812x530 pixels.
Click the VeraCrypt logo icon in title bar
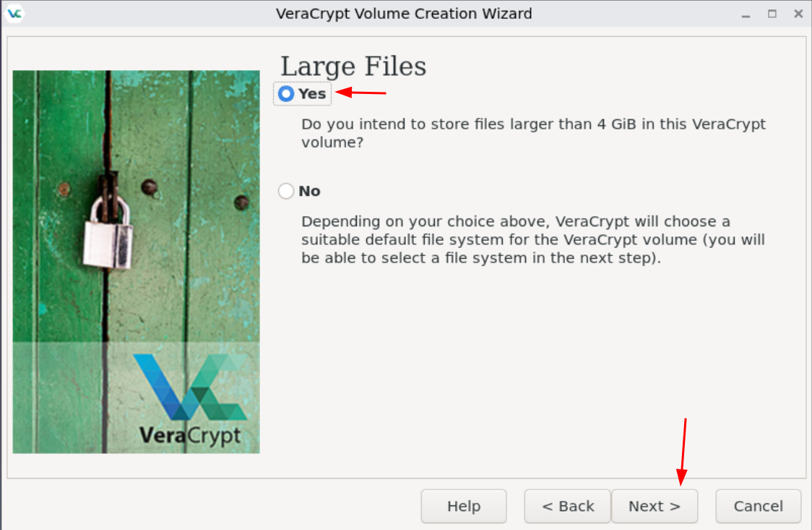pos(14,14)
